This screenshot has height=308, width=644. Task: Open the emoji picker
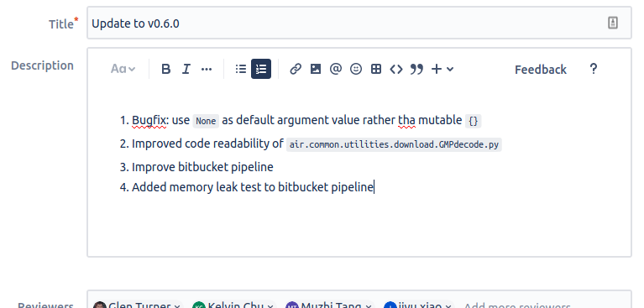point(356,69)
